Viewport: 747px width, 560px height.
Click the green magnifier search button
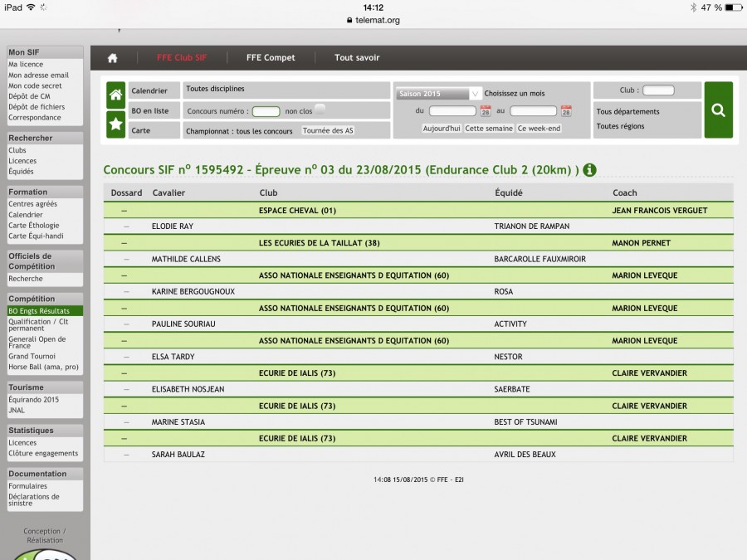[x=718, y=110]
